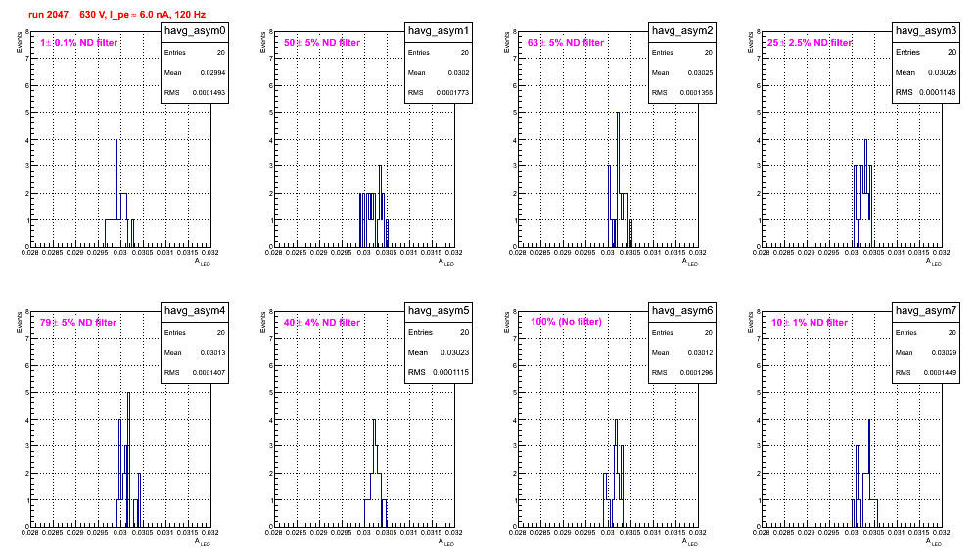Click Entries 20 in havg_asym0 stats
Screen dimensions: 975x560
click(195, 52)
